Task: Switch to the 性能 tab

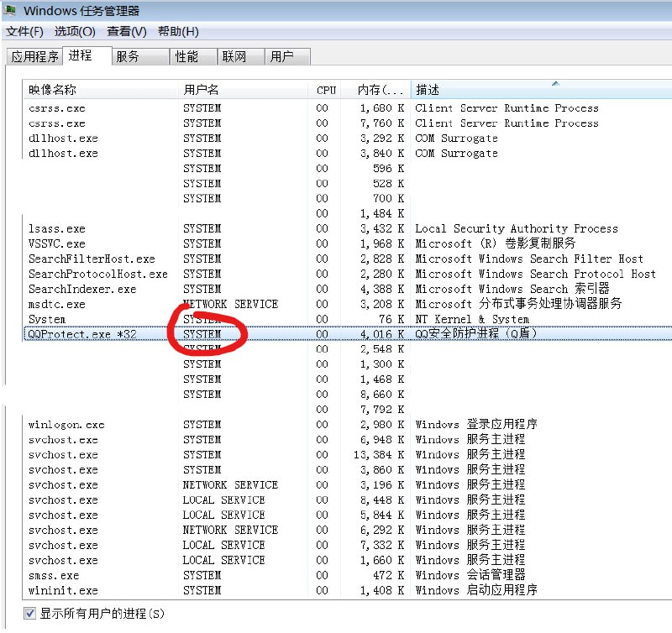Action: coord(186,57)
